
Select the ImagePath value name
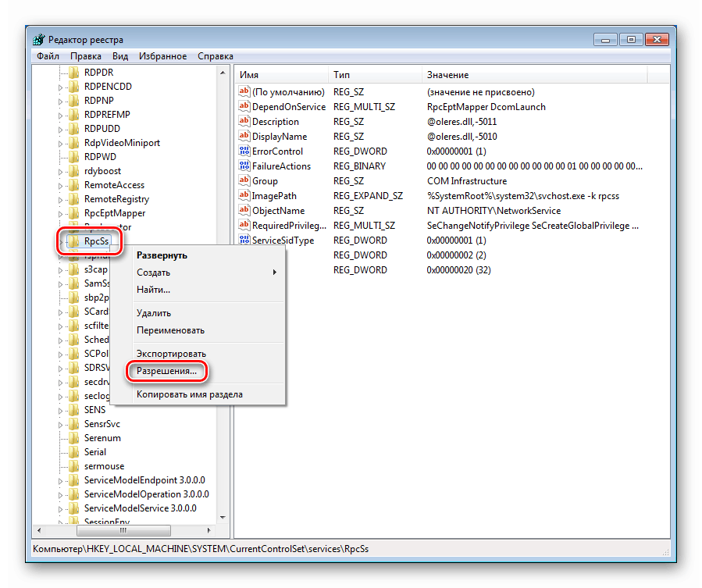coord(274,196)
